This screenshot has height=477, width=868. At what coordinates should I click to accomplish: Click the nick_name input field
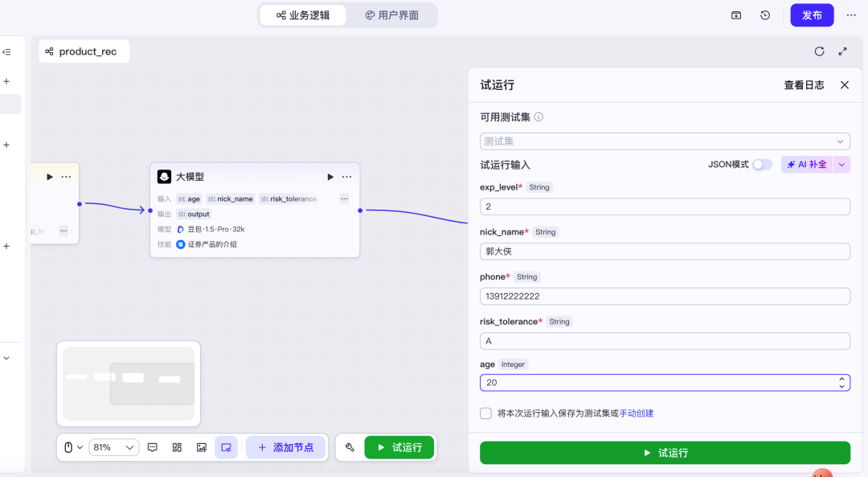coord(665,251)
